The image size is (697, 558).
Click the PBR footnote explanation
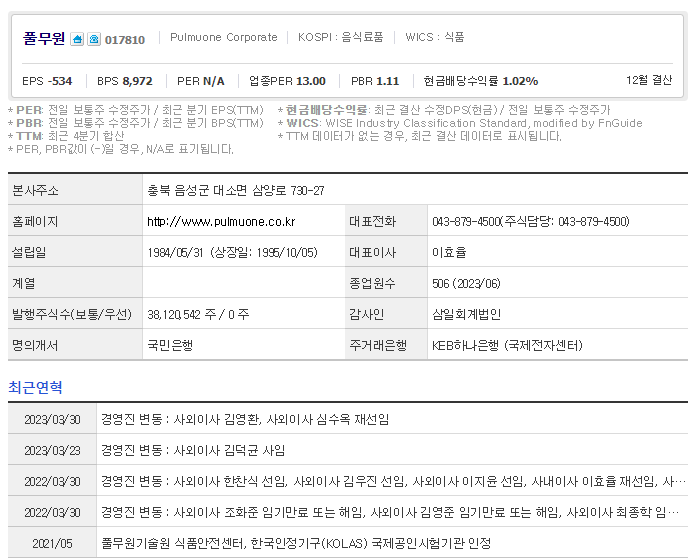[136, 123]
